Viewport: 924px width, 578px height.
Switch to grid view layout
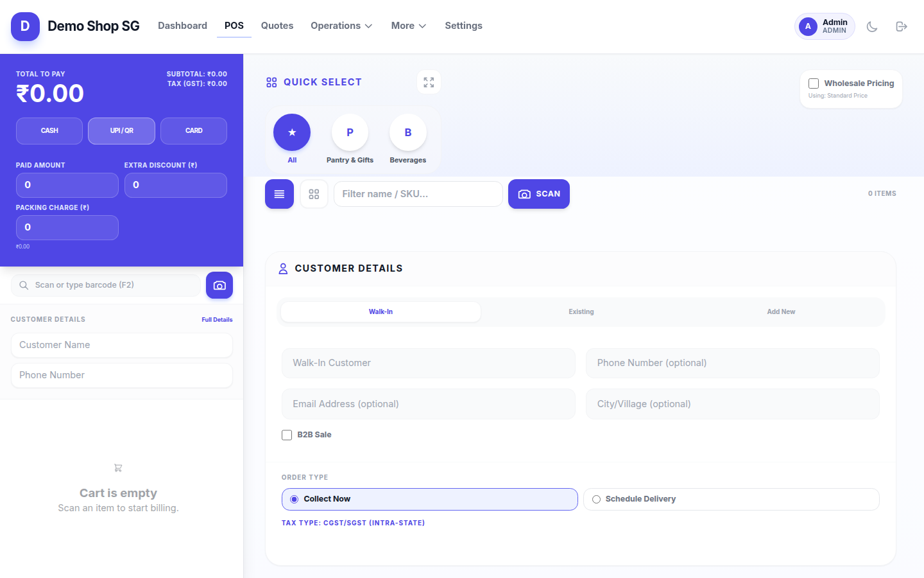(x=314, y=194)
